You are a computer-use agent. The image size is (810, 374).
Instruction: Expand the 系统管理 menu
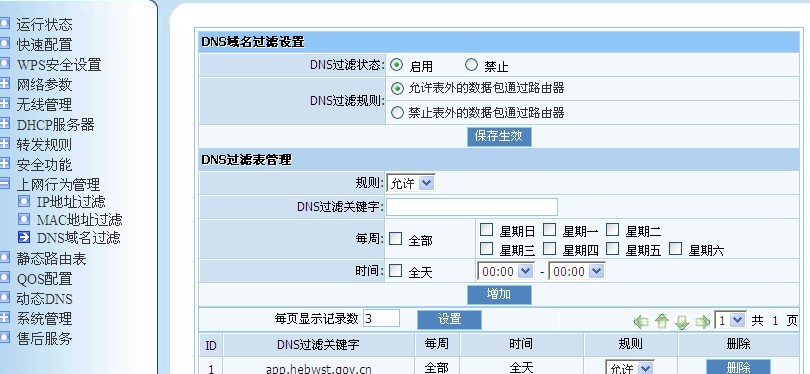pyautogui.click(x=5, y=318)
